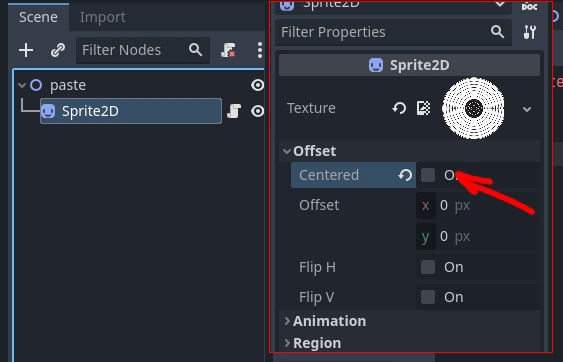Toggle the Centered checkbox

[x=428, y=175]
